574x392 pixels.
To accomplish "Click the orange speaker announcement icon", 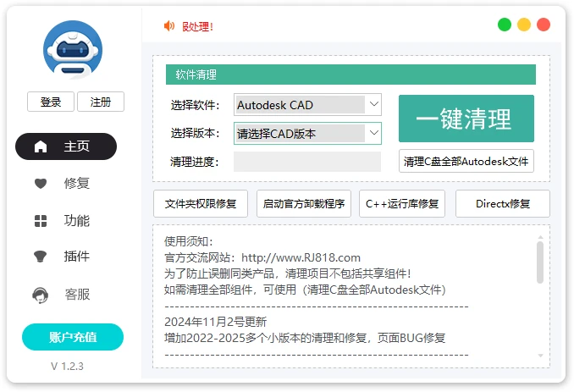I will [169, 26].
